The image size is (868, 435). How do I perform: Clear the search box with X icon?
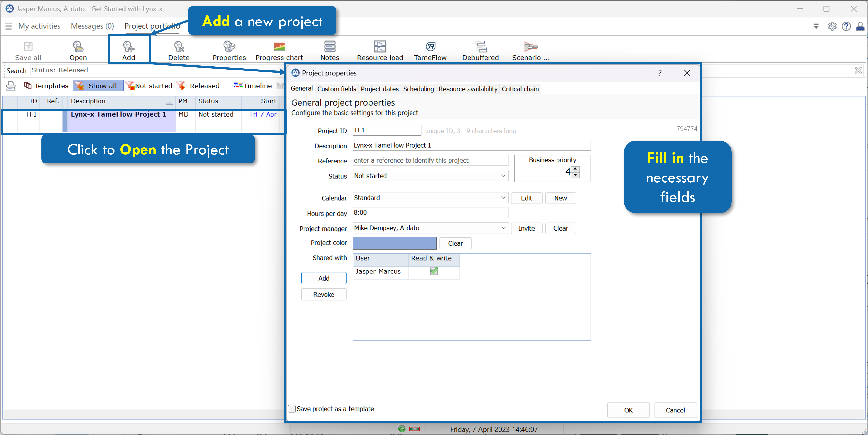[x=858, y=70]
